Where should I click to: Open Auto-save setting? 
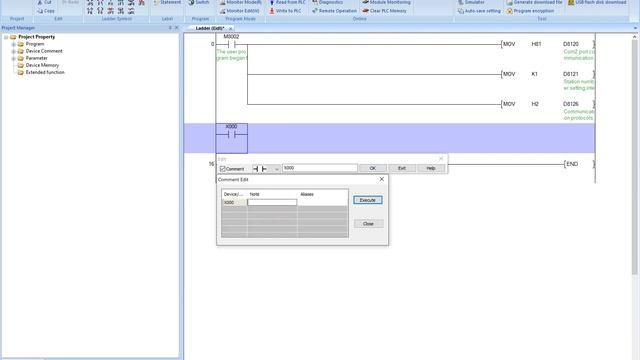(x=479, y=11)
